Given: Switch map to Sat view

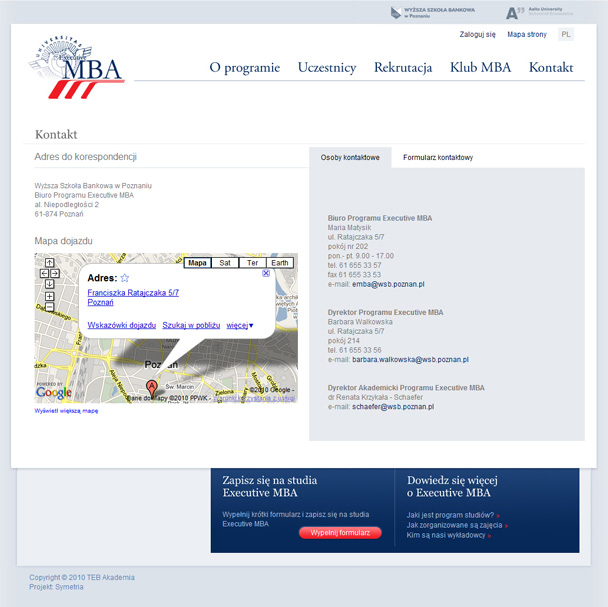Looking at the screenshot, I should pos(225,263).
